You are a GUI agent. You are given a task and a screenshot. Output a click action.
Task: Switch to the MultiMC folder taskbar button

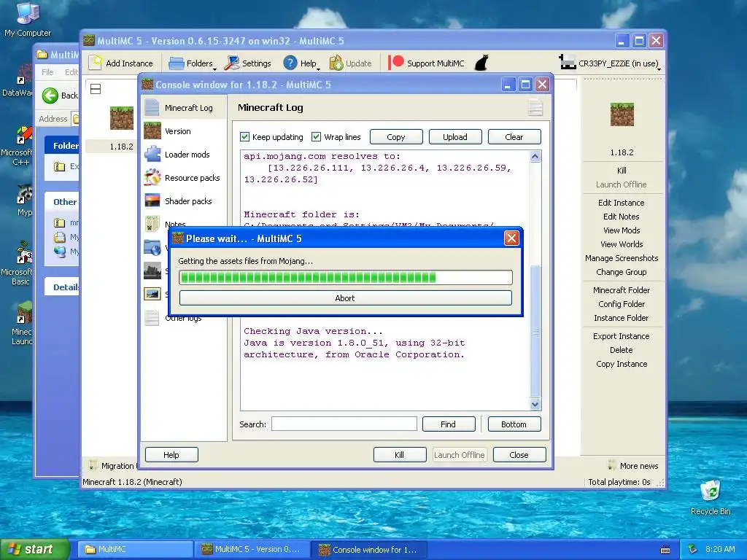pyautogui.click(x=136, y=549)
